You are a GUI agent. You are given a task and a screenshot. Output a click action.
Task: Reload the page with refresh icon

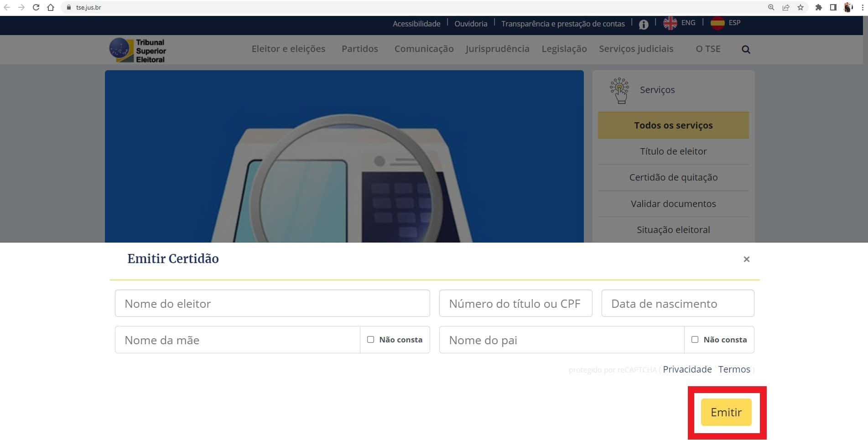point(36,7)
